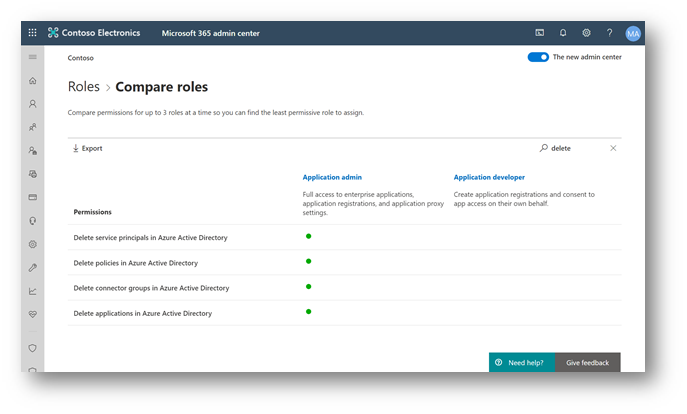The width and height of the screenshot is (687, 414).
Task: Expand the hamburger navigation menu
Action: point(33,57)
